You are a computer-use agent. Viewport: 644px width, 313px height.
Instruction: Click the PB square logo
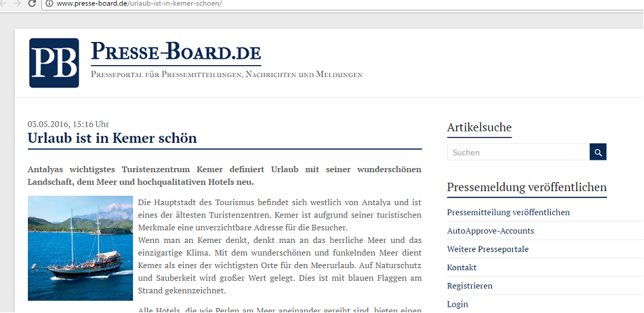click(54, 63)
